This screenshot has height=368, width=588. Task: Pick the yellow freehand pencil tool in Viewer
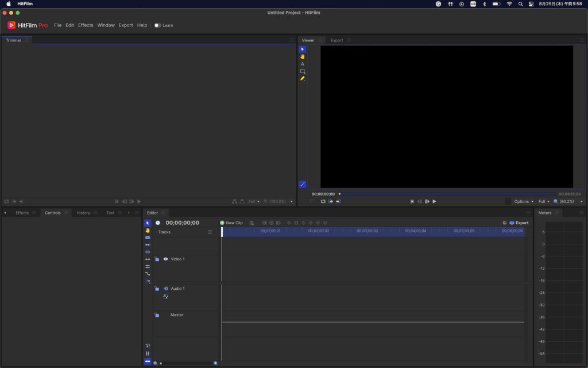pos(303,78)
